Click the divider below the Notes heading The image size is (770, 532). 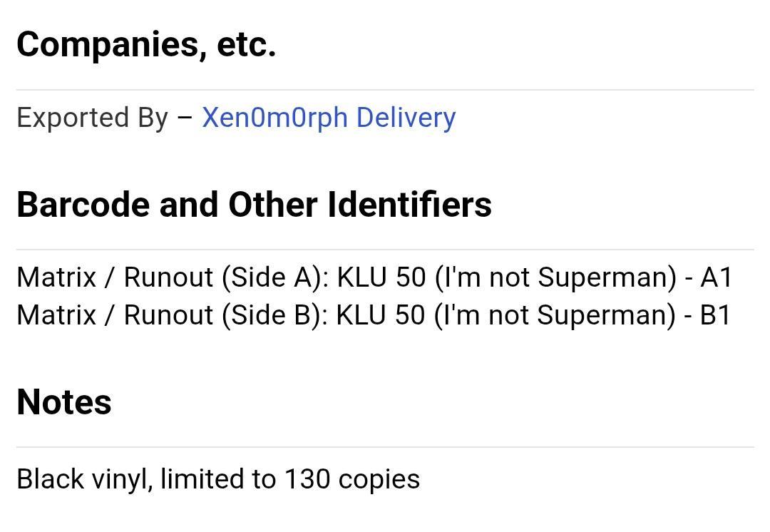point(385,447)
